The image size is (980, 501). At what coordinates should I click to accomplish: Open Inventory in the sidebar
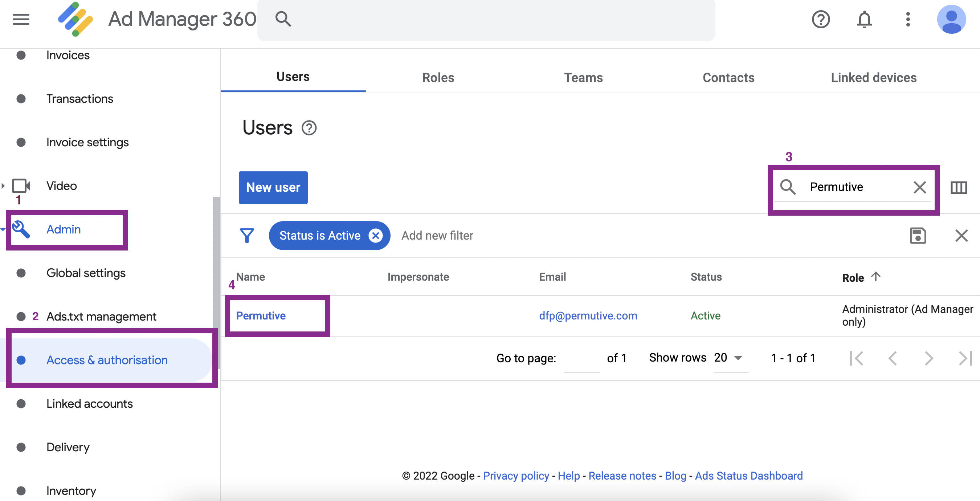coord(71,491)
